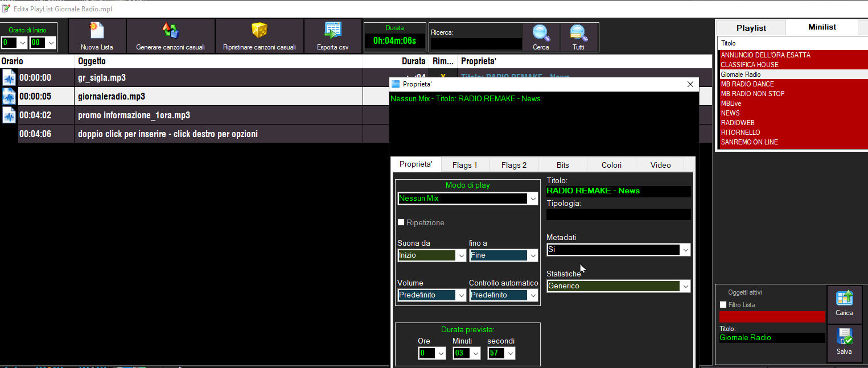Screen dimensions: 868x368
Task: Open the Colori tab
Action: pyautogui.click(x=611, y=165)
